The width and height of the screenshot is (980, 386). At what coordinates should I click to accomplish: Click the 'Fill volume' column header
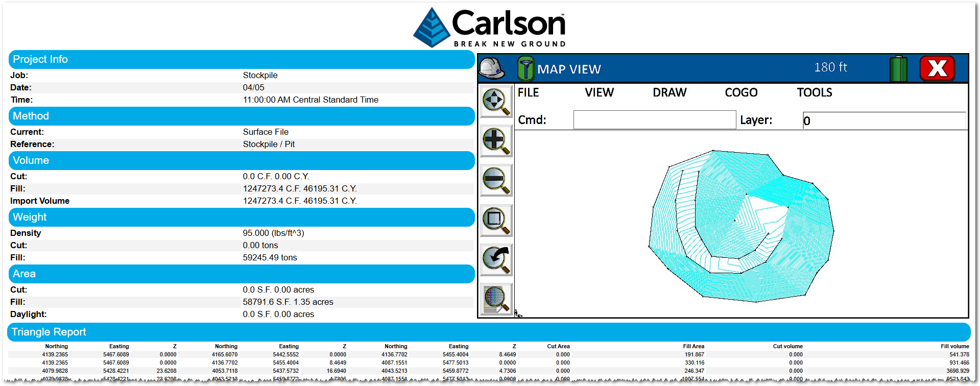(954, 346)
